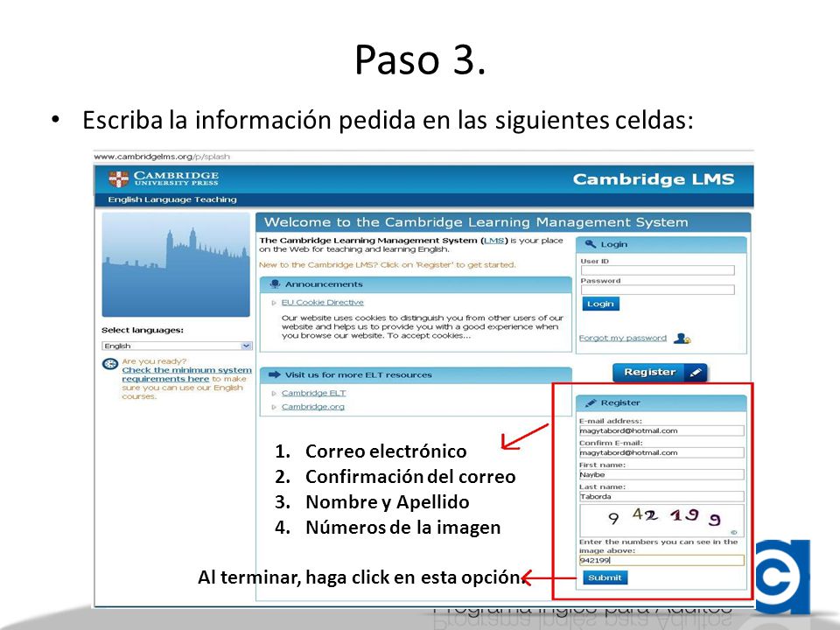This screenshot has width=840, height=630.
Task: Click the E-mail address field
Action: [661, 430]
